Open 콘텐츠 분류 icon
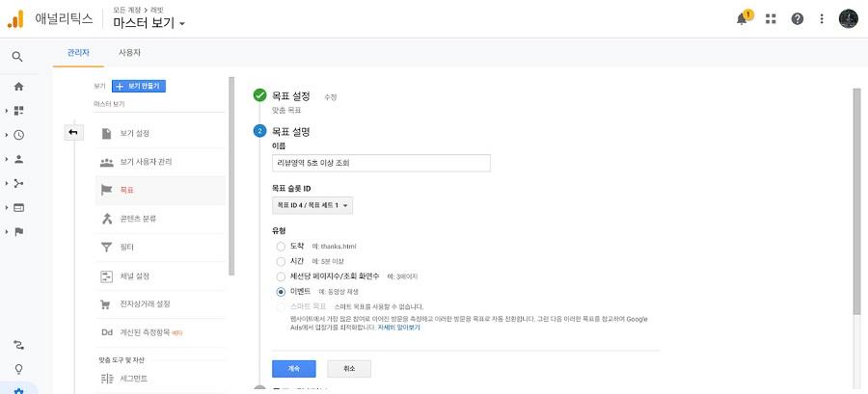The height and width of the screenshot is (394, 868). tap(106, 219)
